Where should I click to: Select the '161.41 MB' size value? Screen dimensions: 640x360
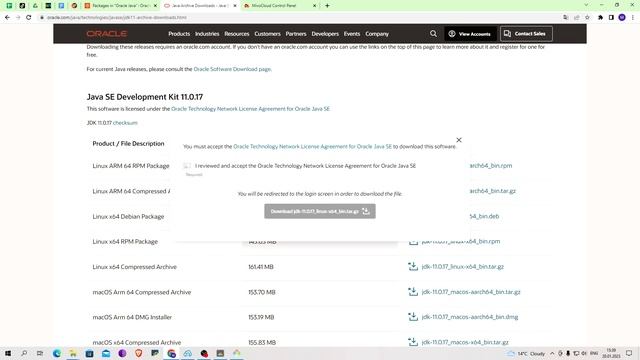261,267
